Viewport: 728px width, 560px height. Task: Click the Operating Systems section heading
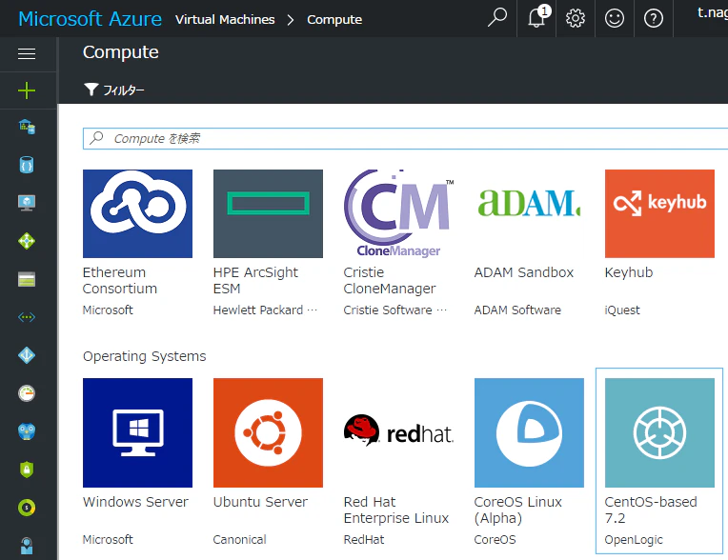coord(145,356)
